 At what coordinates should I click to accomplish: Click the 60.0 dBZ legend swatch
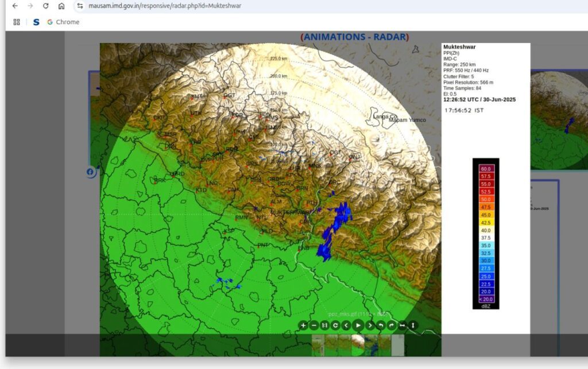[486, 168]
